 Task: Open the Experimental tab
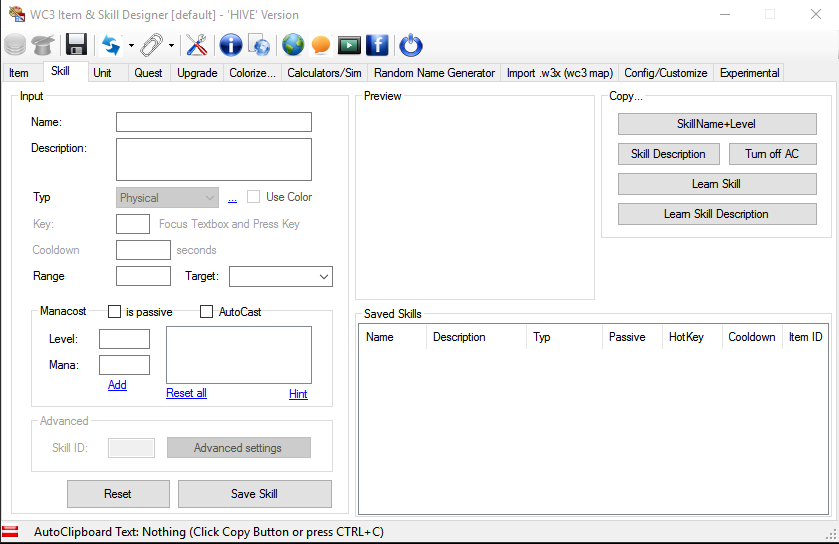[749, 73]
